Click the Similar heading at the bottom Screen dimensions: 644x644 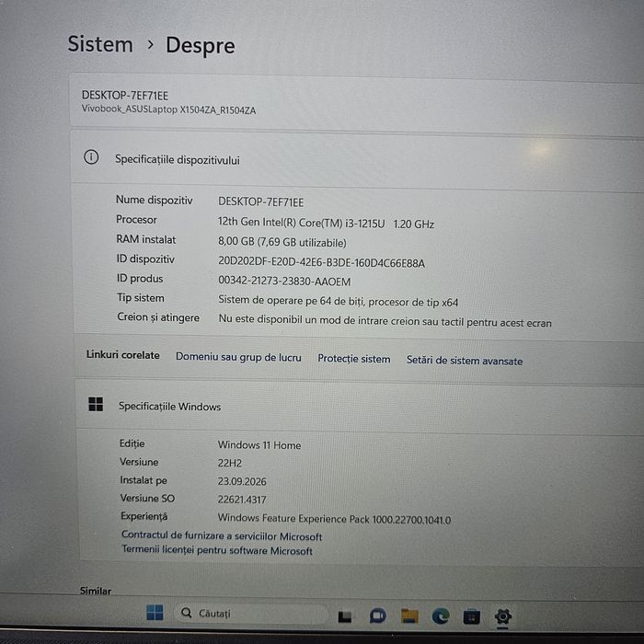coord(96,591)
